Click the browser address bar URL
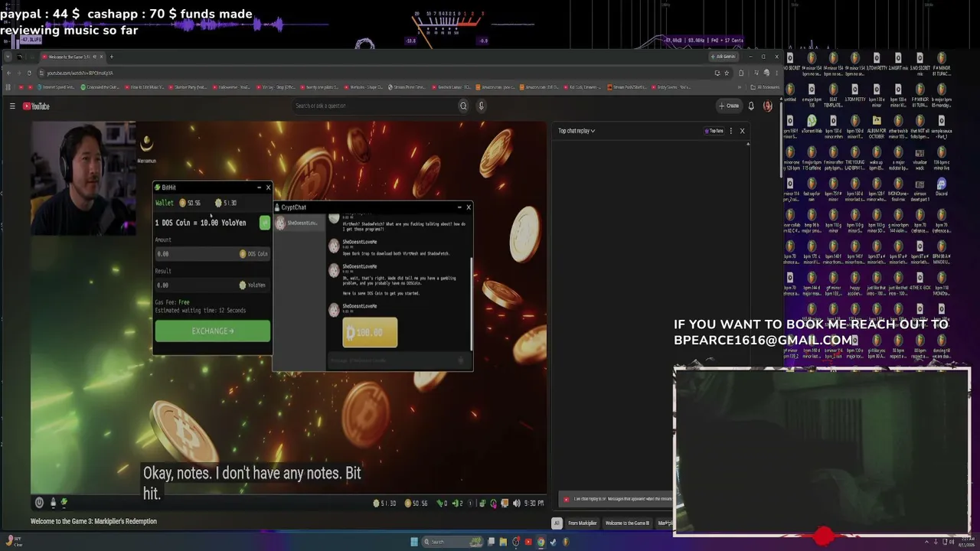The image size is (980, 551). coord(80,73)
